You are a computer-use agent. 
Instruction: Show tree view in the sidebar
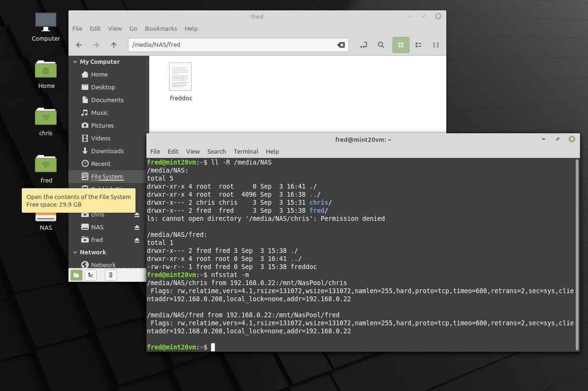click(90, 275)
